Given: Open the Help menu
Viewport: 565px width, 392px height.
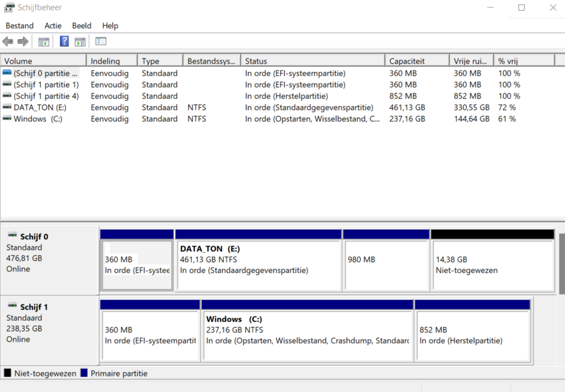Looking at the screenshot, I should [110, 26].
